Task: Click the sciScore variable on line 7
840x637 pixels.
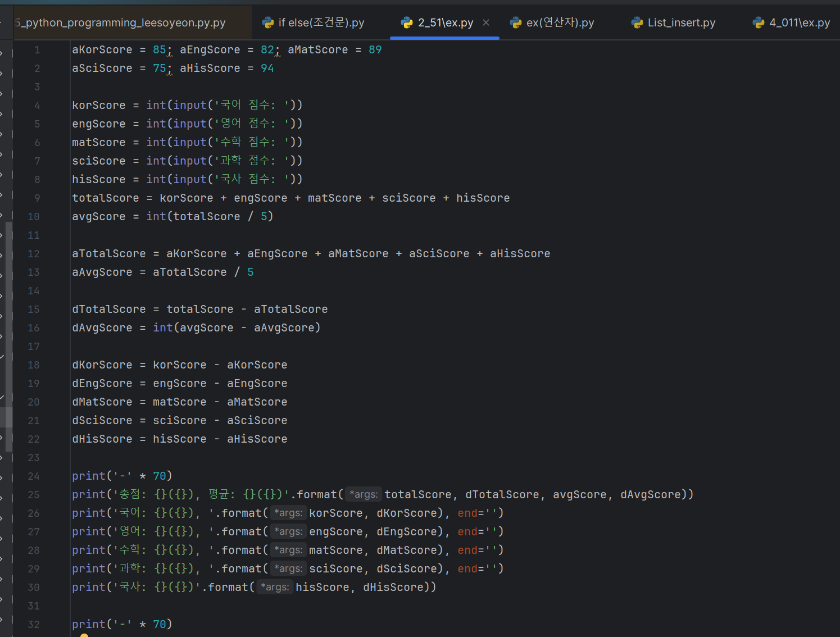Action: [99, 161]
